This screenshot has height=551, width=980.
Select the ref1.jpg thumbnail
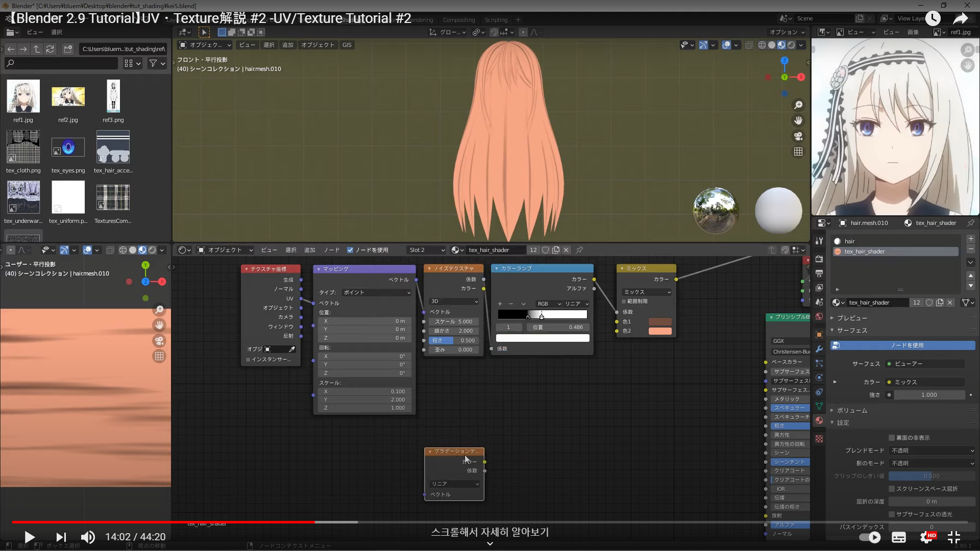pyautogui.click(x=23, y=97)
